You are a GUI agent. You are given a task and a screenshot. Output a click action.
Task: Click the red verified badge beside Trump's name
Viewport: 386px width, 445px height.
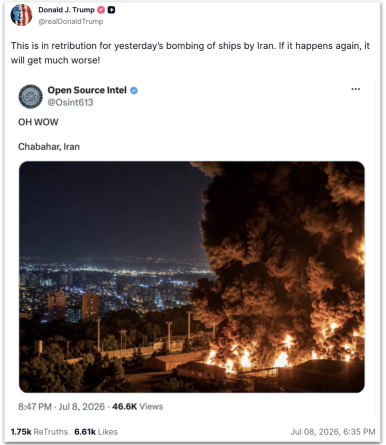101,10
